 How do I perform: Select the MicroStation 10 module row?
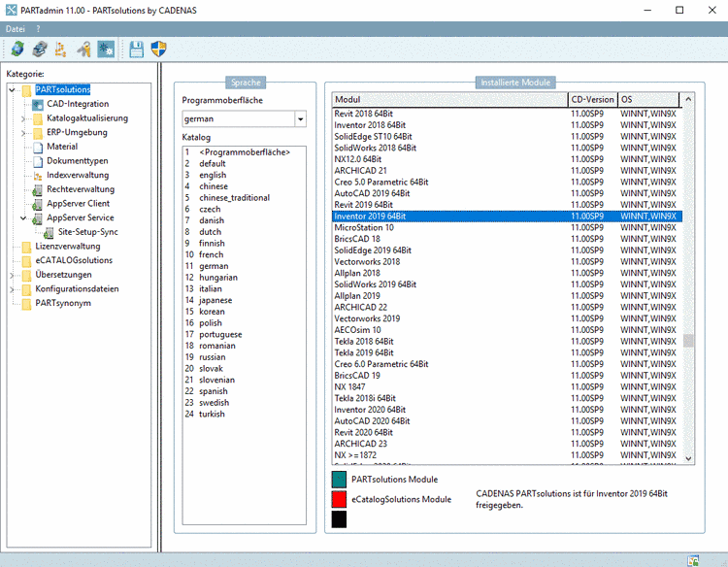507,228
